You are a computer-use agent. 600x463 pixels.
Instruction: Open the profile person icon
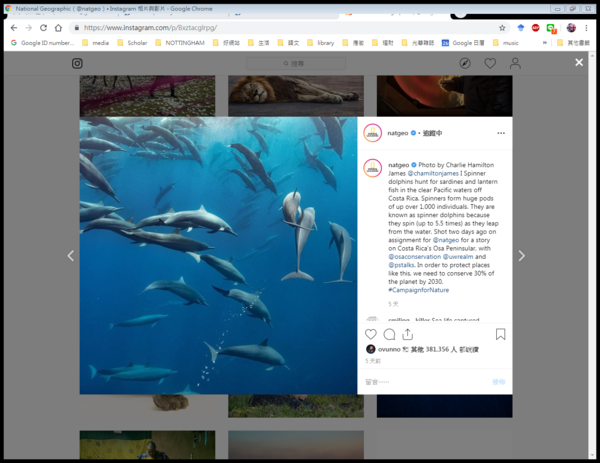(x=515, y=64)
